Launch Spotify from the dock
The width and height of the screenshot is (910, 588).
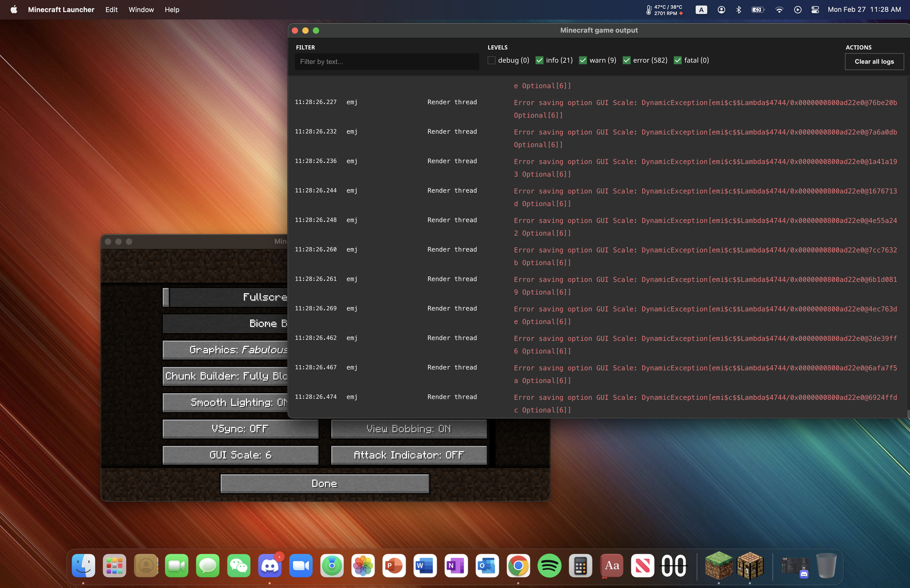coord(549,565)
